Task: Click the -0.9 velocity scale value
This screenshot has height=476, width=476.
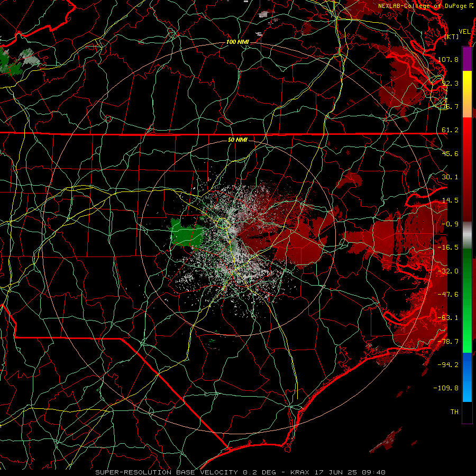Action: tap(450, 224)
